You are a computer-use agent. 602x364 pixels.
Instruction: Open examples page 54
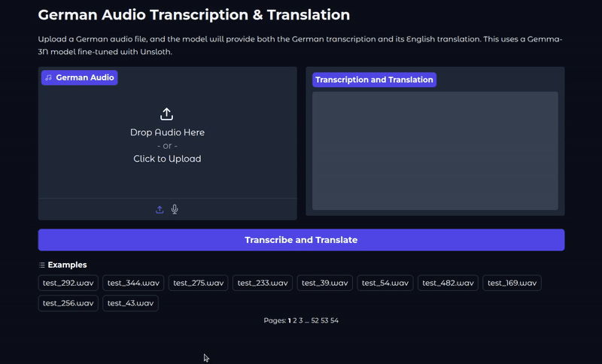pos(334,320)
